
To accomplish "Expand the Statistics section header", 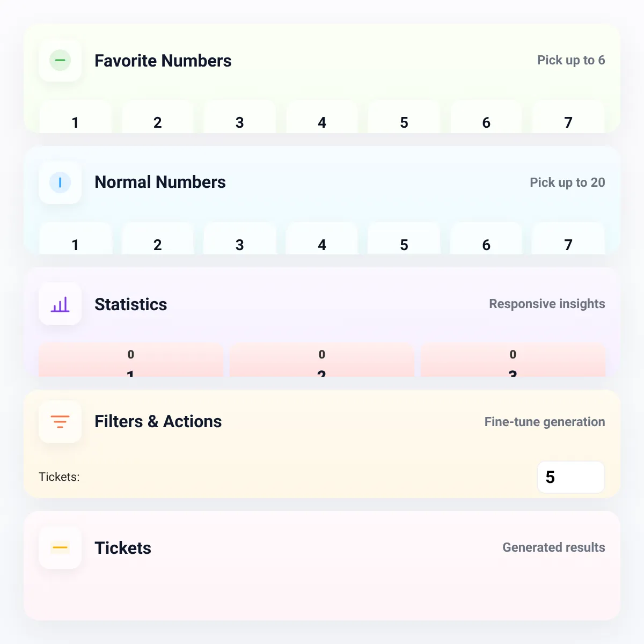I will click(322, 304).
